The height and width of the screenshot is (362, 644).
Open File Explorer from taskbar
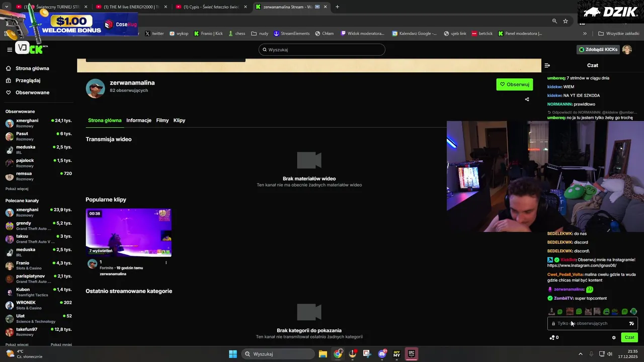point(323,354)
